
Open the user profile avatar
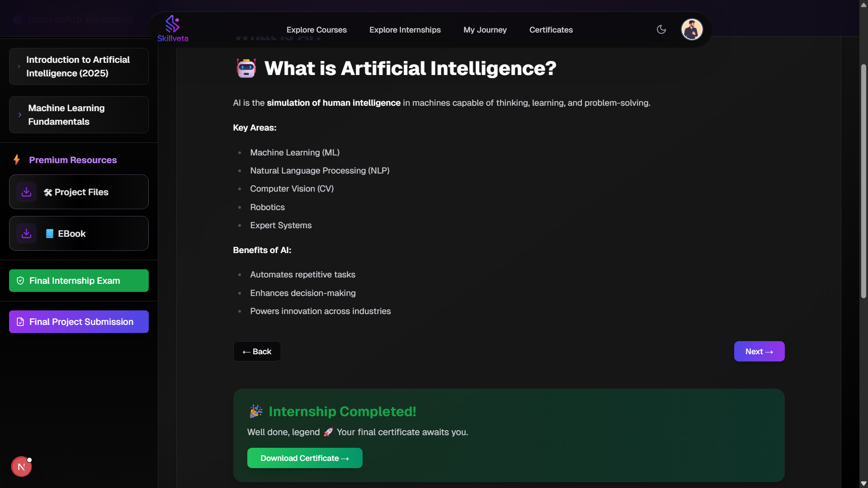click(x=692, y=29)
